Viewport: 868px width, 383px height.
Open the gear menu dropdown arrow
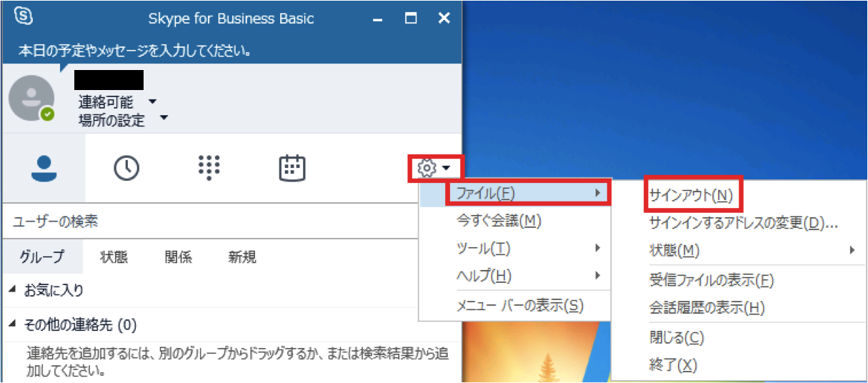(x=446, y=169)
